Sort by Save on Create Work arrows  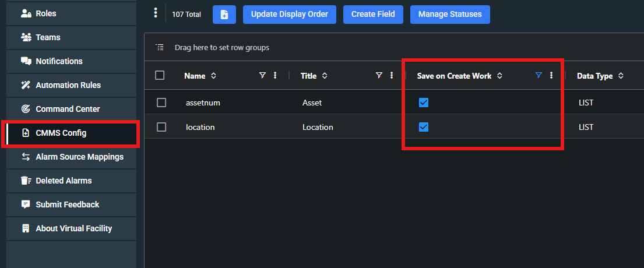pyautogui.click(x=499, y=76)
